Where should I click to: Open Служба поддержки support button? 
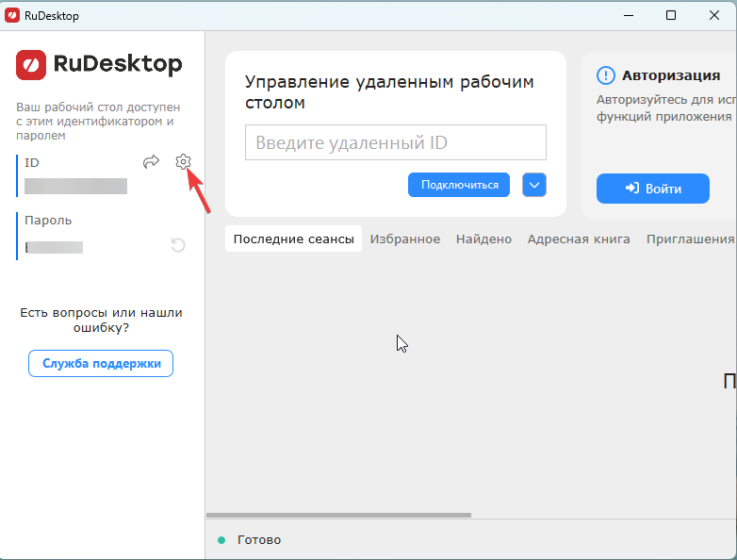click(x=101, y=364)
